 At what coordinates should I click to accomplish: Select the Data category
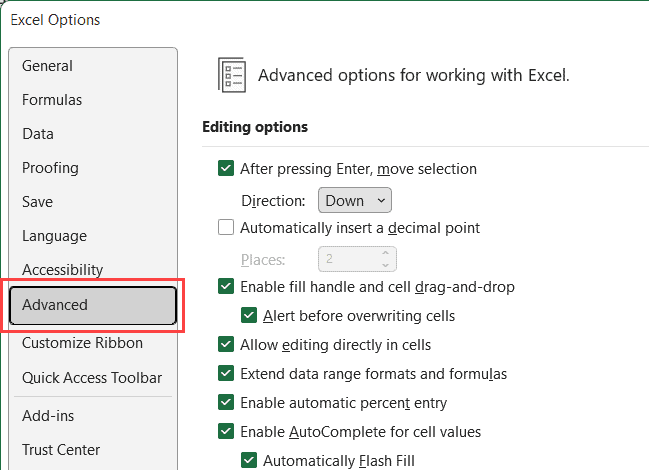38,134
